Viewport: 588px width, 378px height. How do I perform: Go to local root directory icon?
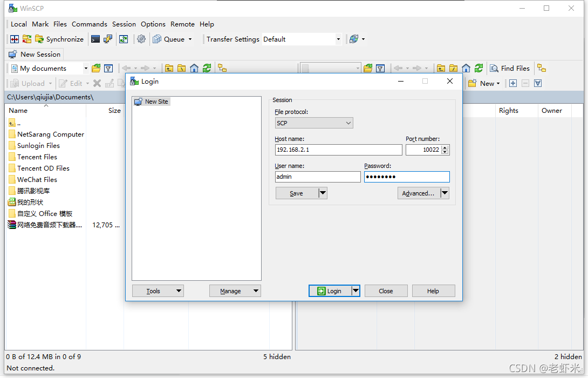(x=181, y=69)
